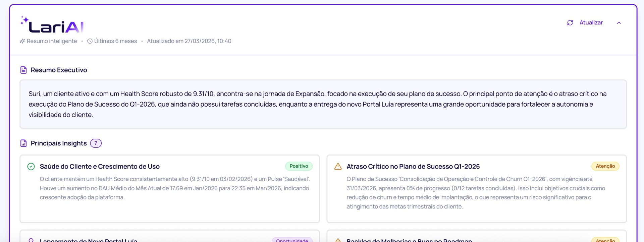Screen dimensions: 644x242
Task: Click the Plano de Sucesso progress description text
Action: tap(476, 193)
